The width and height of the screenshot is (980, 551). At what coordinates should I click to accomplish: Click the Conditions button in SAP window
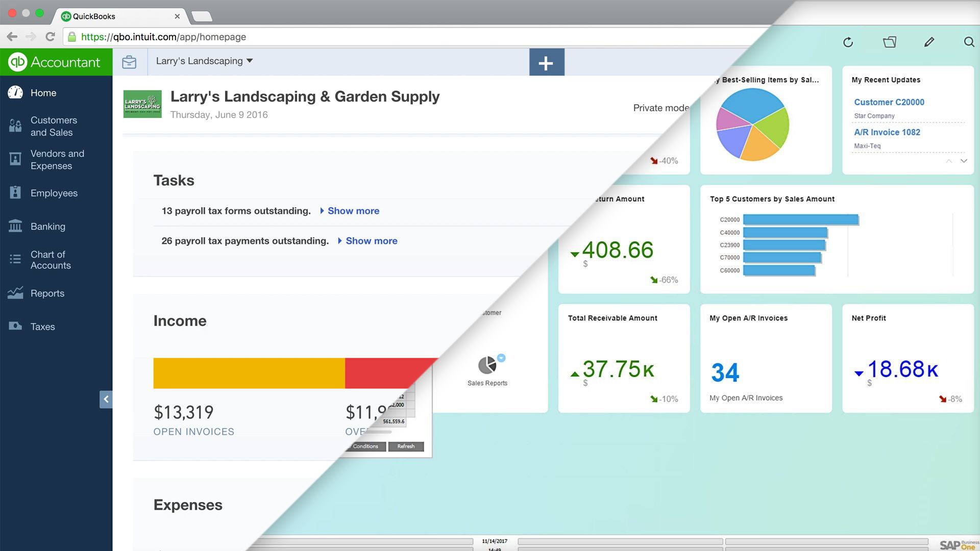click(x=365, y=446)
